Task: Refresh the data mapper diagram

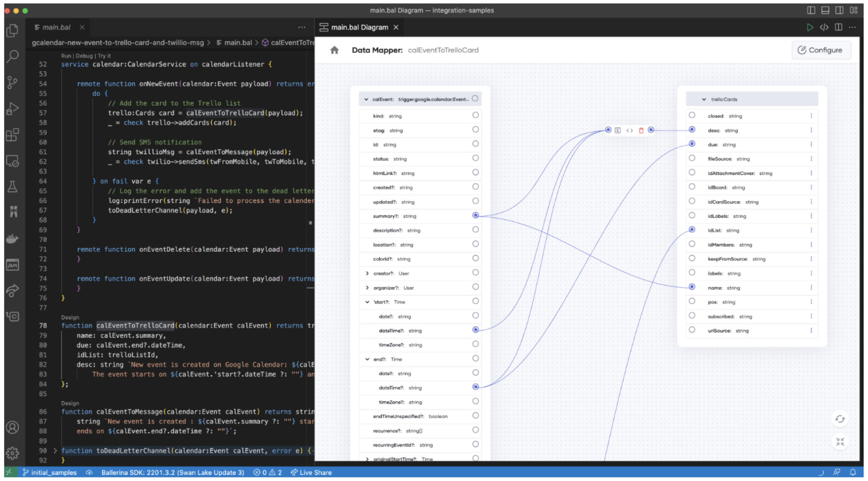Action: (x=840, y=419)
